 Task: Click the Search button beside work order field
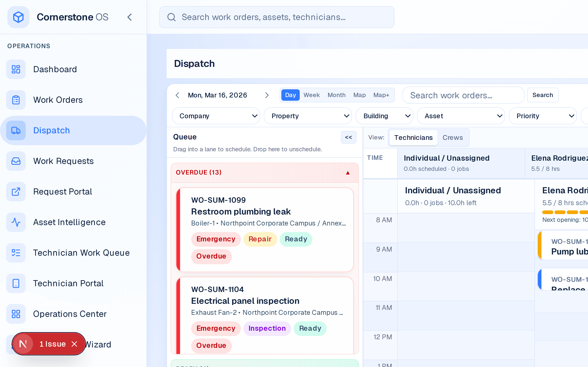click(542, 95)
